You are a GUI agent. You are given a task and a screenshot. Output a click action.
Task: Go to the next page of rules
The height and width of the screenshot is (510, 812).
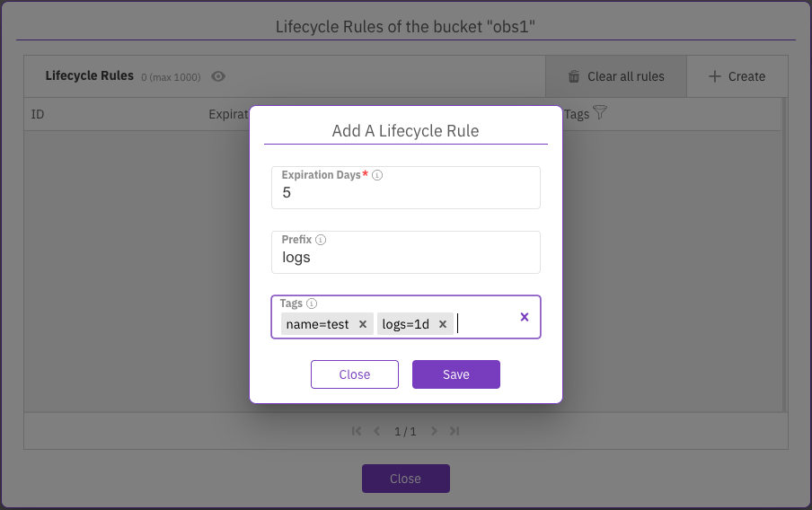[x=434, y=431]
